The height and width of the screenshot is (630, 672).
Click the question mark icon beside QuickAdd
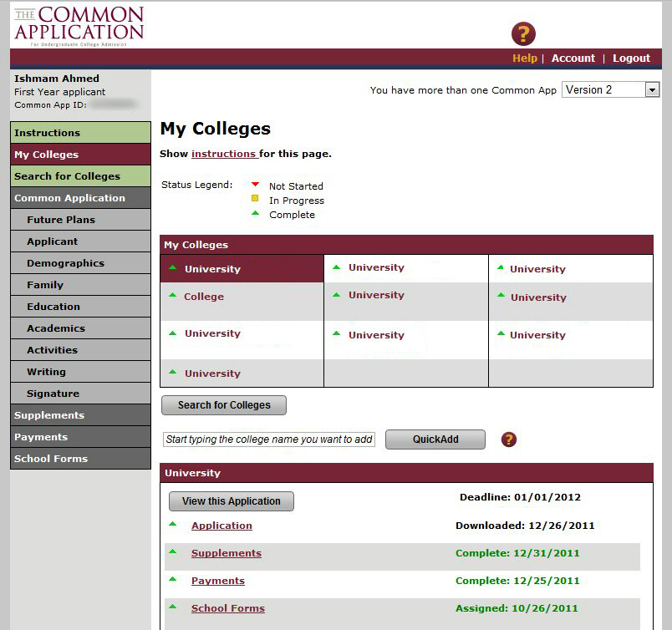[509, 439]
